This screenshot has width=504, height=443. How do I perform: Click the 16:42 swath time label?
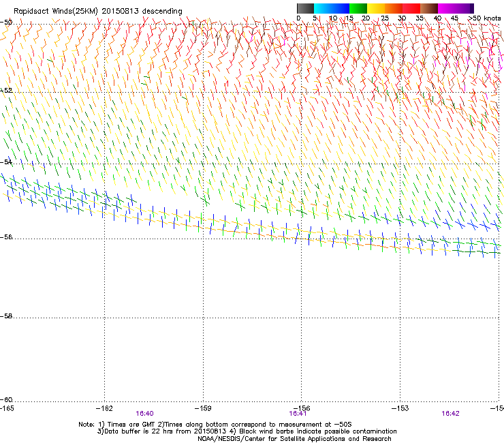tap(450, 414)
